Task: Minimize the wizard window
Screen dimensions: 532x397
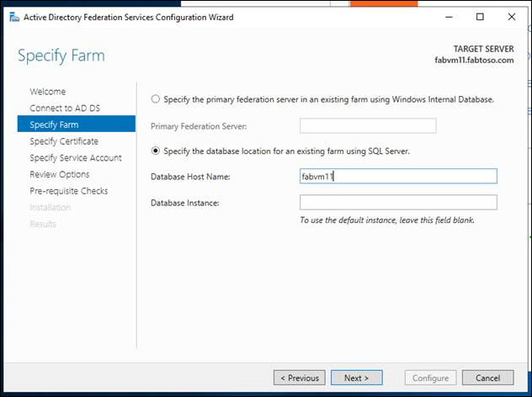Action: point(449,17)
